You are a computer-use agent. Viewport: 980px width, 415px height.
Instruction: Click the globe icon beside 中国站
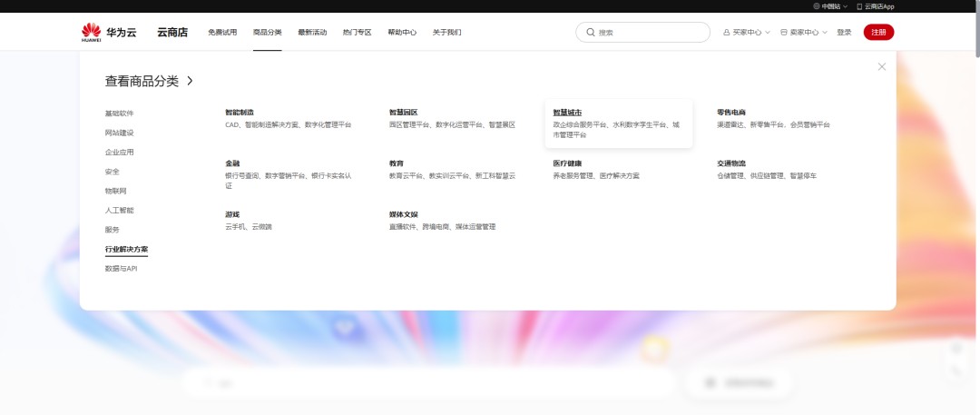click(x=817, y=6)
